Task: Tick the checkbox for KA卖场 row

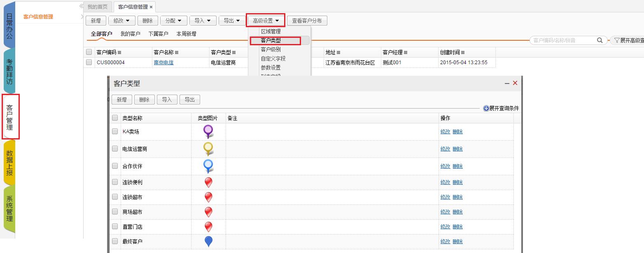Action: click(x=115, y=132)
